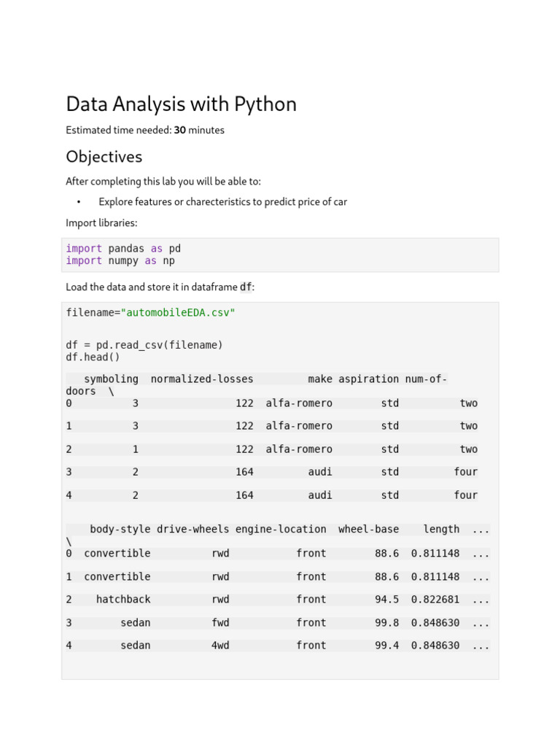Click the 'normalized-losses' column header
The height and width of the screenshot is (747, 560).
[202, 379]
